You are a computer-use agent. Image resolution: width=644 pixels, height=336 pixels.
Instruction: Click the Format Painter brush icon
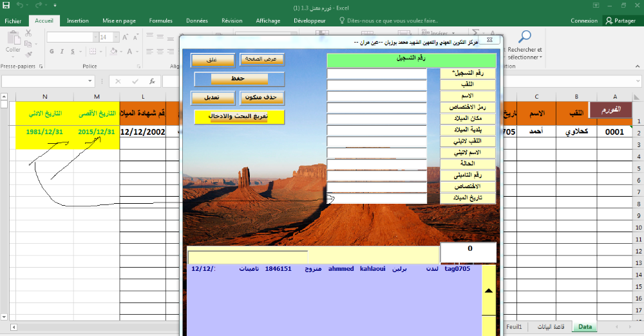click(x=29, y=55)
